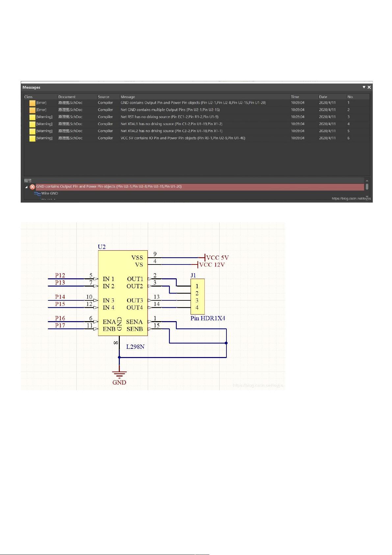This screenshot has width=392, height=555.
Task: Close the Messages panel
Action: [369, 87]
